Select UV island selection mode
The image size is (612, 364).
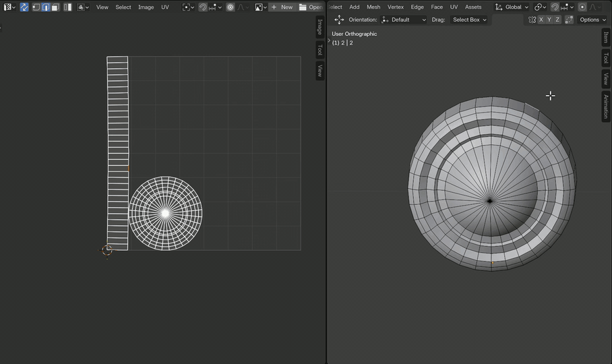tap(67, 7)
